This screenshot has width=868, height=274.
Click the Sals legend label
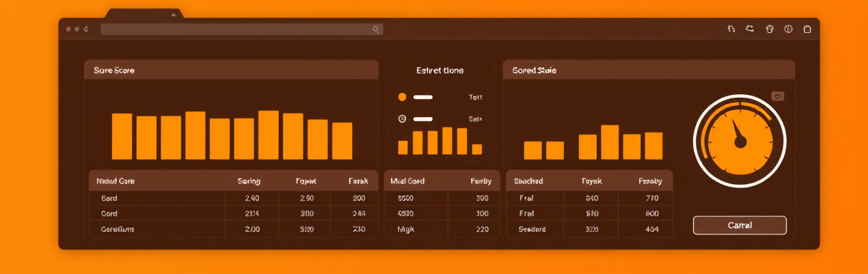coord(475,119)
